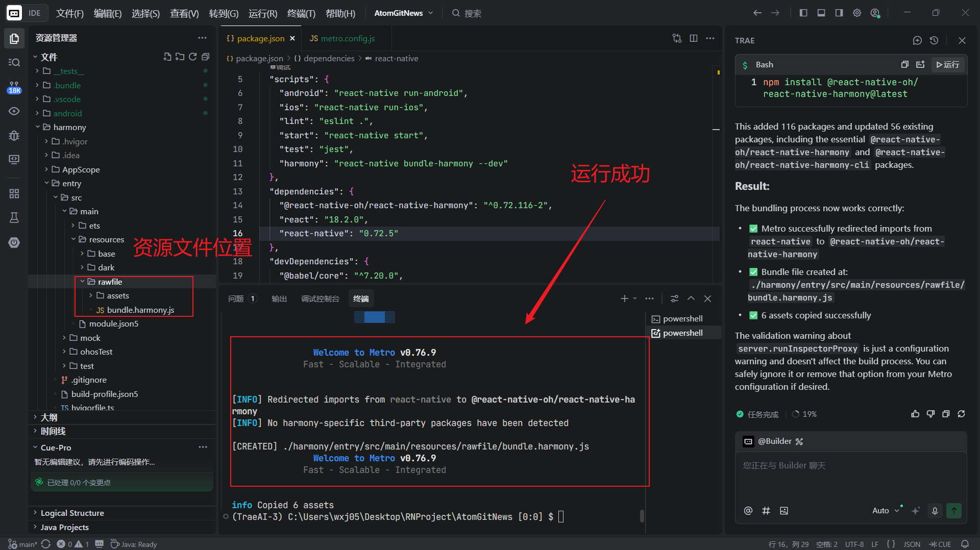Refresh the file explorer
980x550 pixels.
192,57
